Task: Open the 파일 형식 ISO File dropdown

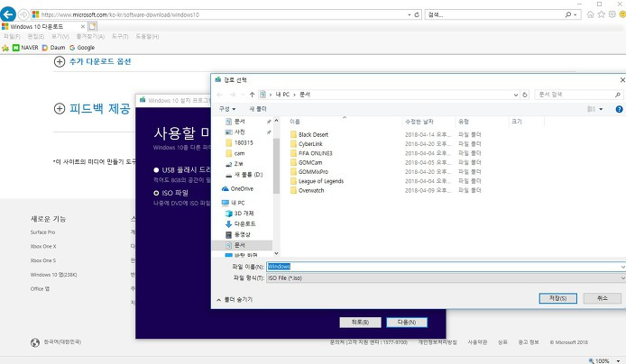Action: click(446, 278)
